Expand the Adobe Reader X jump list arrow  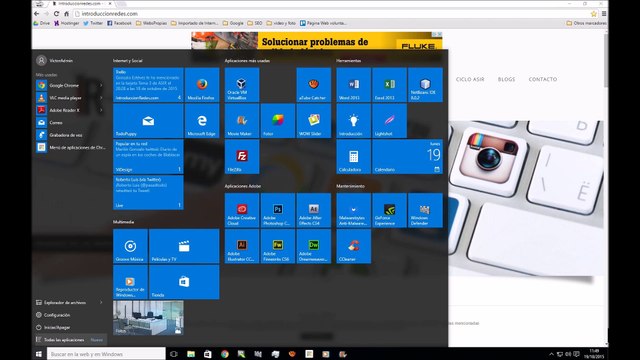point(101,110)
